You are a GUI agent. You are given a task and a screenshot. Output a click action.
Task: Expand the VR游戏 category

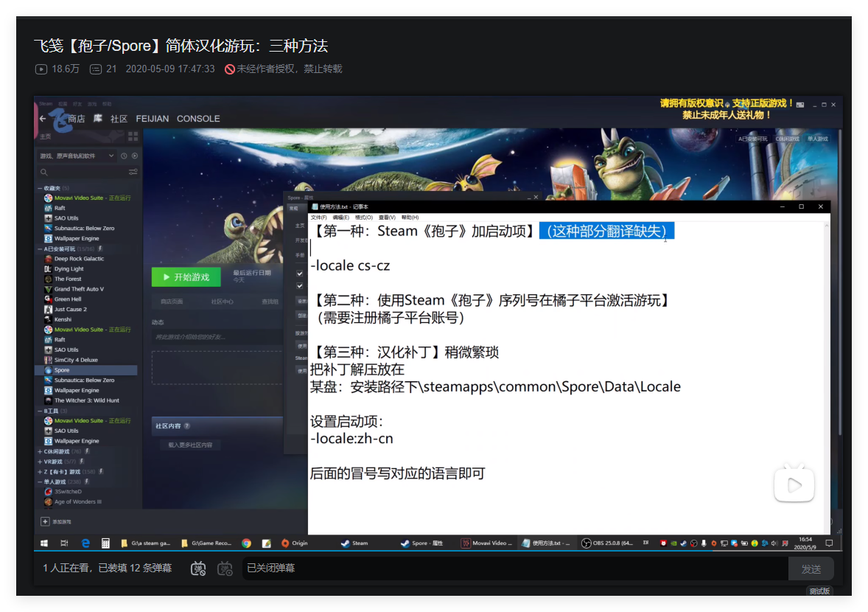[40, 462]
